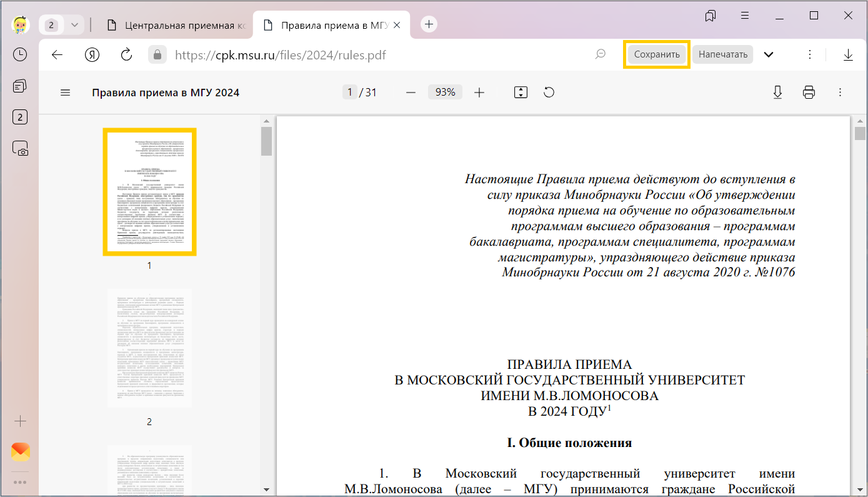This screenshot has height=497, width=868.
Task: Select page 2 thumbnail
Action: tap(149, 348)
